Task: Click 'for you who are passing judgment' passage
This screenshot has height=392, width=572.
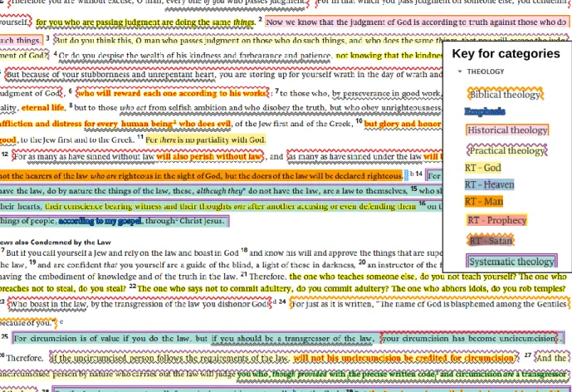Action: point(145,22)
